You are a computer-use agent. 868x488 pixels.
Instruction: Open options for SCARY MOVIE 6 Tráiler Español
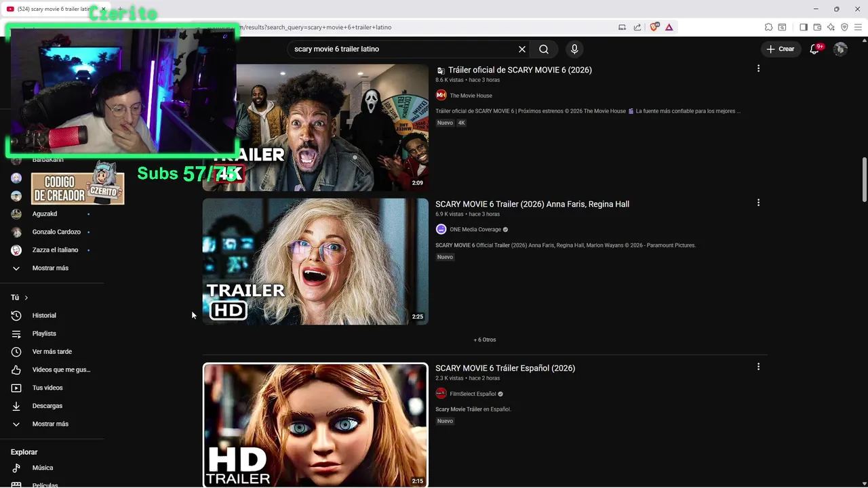click(758, 367)
